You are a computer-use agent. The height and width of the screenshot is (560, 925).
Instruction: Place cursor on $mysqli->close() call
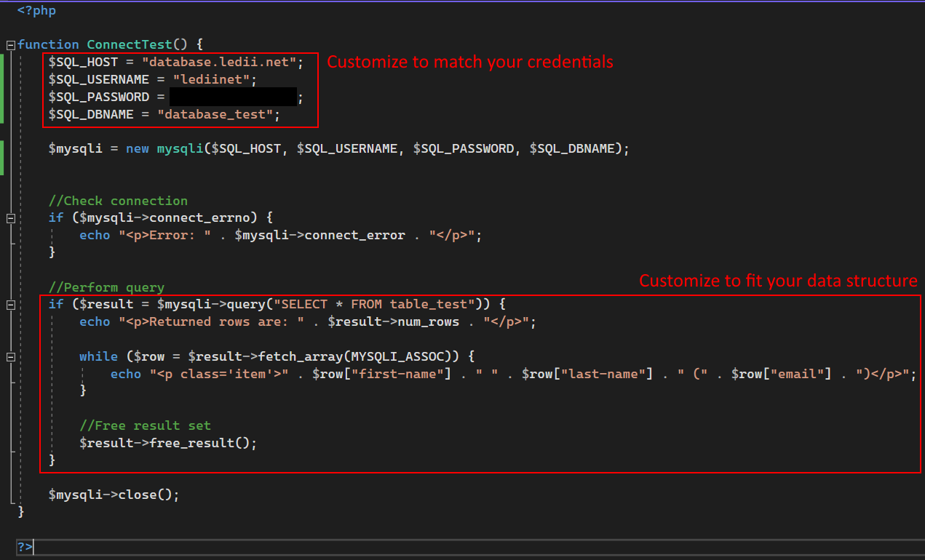pos(114,495)
